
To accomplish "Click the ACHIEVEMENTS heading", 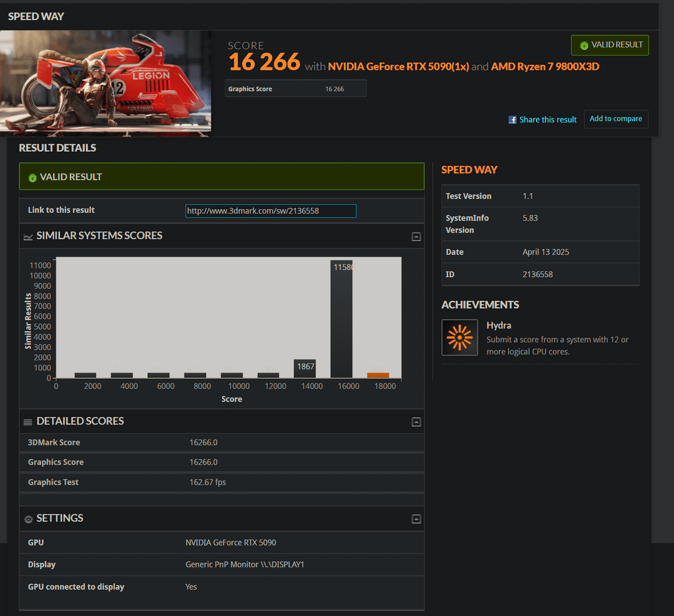I will pyautogui.click(x=480, y=305).
